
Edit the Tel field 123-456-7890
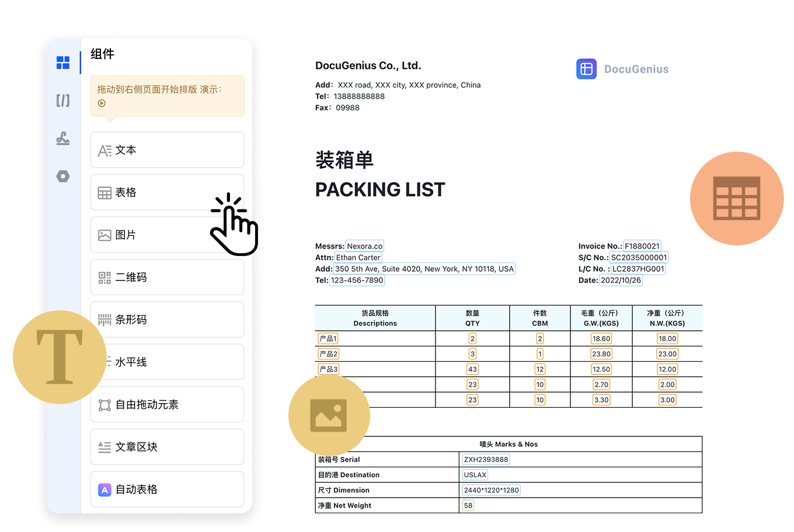click(357, 281)
